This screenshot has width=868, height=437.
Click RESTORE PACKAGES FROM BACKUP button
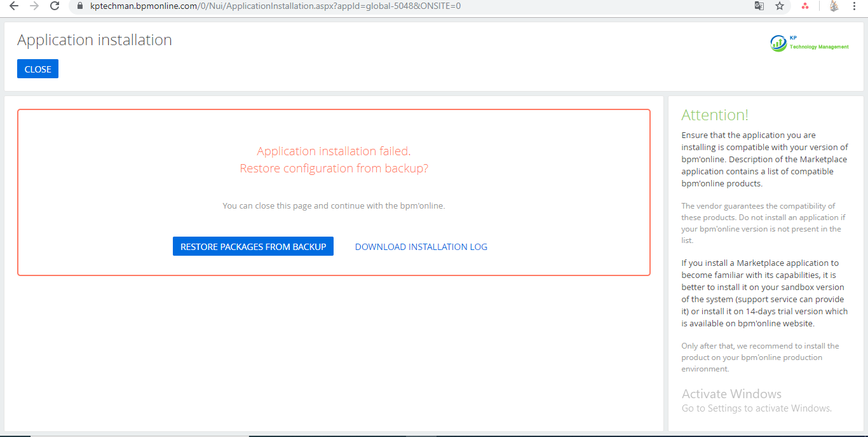tap(253, 247)
